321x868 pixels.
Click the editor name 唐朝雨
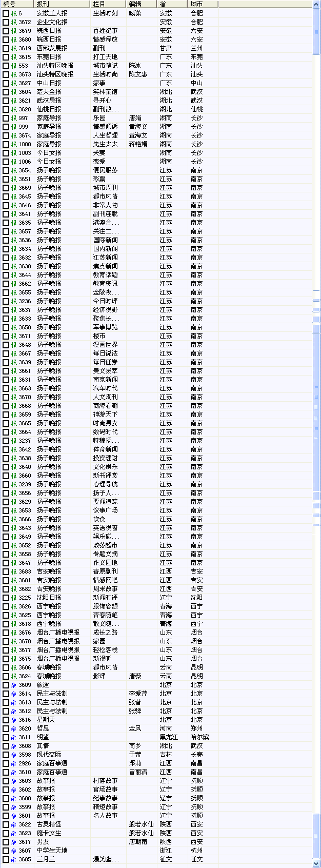pos(138,842)
